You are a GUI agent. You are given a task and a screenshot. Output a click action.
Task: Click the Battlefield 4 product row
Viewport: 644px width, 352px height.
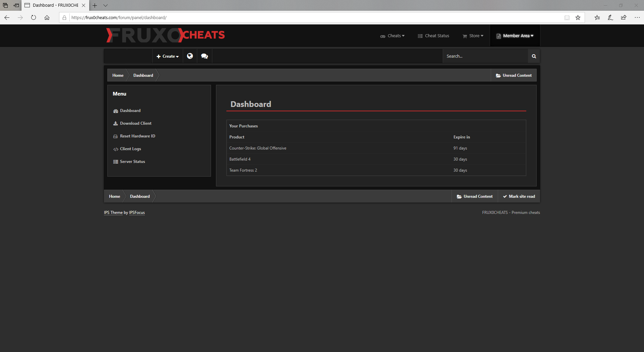[x=376, y=159]
